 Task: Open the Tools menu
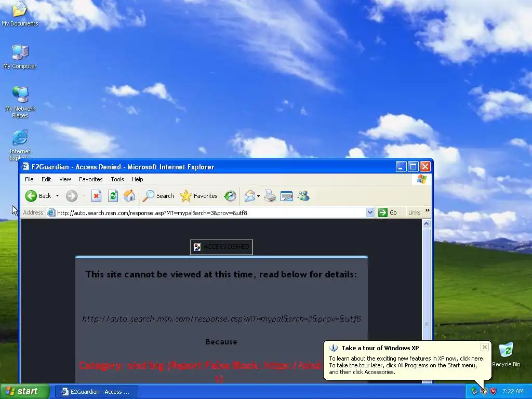pyautogui.click(x=117, y=179)
